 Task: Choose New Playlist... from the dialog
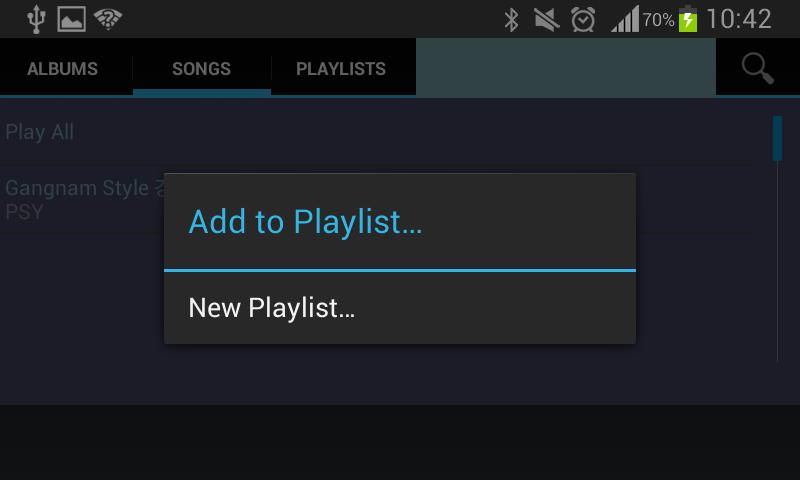(x=400, y=308)
